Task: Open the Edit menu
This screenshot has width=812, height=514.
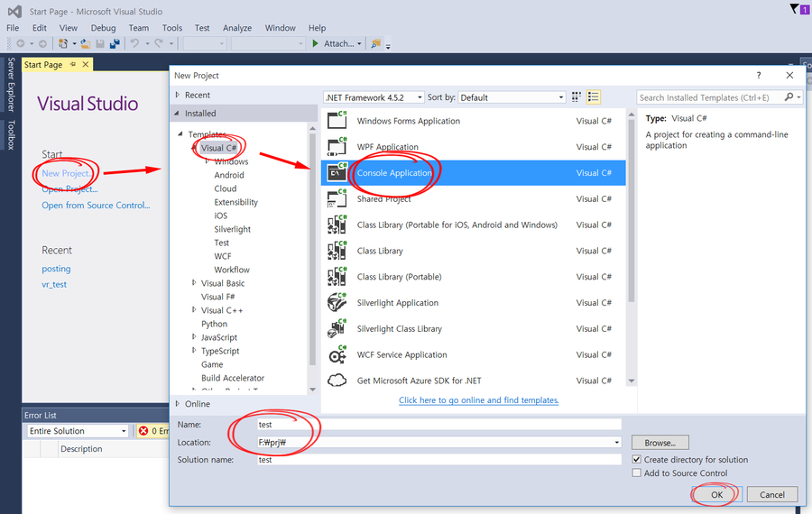Action: 40,28
